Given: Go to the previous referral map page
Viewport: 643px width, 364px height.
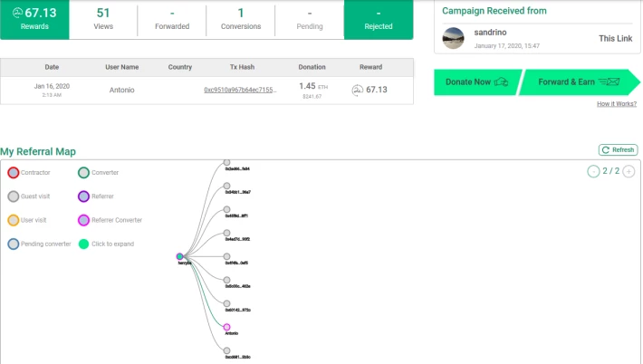Looking at the screenshot, I should point(593,171).
